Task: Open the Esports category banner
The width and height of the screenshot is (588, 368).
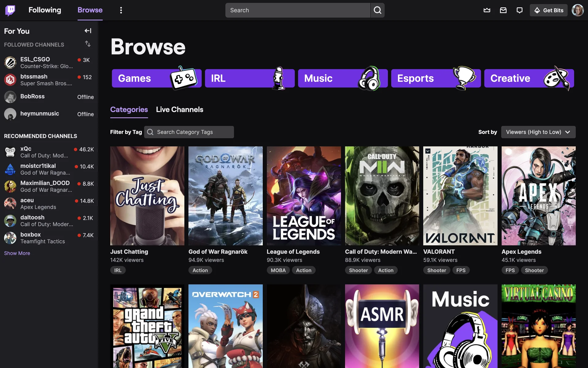Action: [435, 78]
